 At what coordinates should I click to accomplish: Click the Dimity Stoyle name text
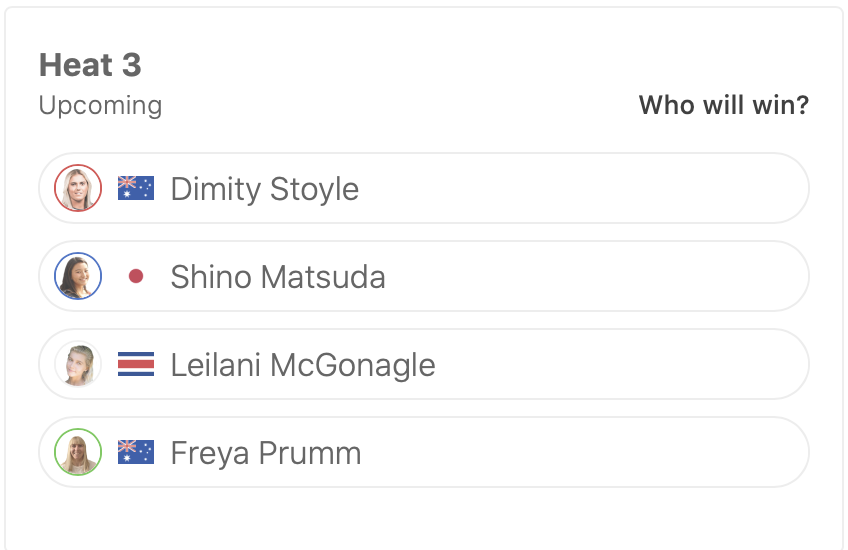coord(264,189)
